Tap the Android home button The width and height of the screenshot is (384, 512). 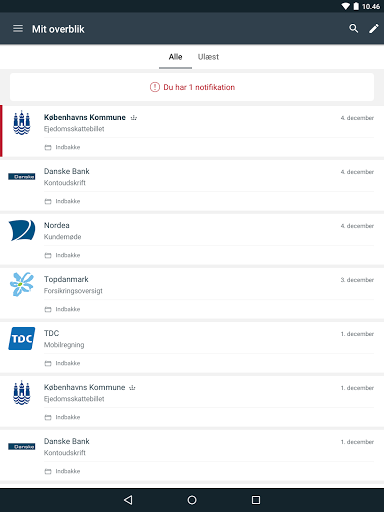pyautogui.click(x=192, y=500)
